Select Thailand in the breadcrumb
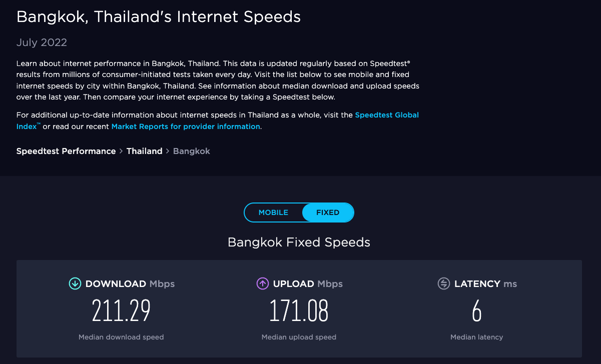 click(145, 151)
